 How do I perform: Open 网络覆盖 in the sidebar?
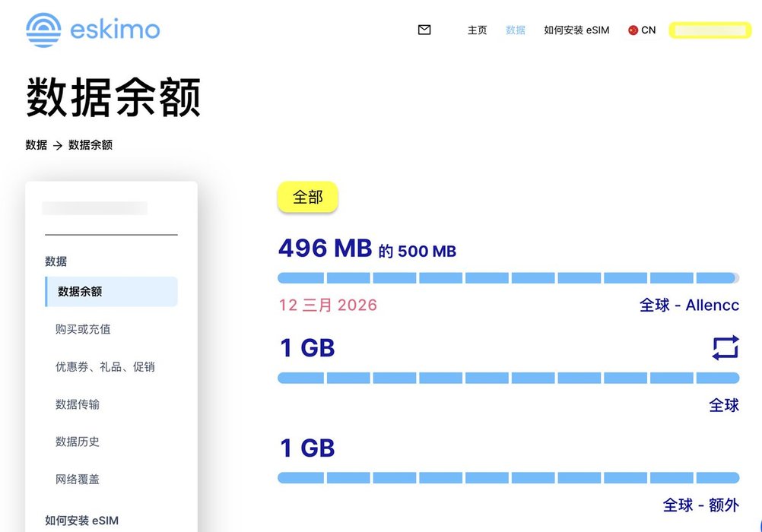78,479
